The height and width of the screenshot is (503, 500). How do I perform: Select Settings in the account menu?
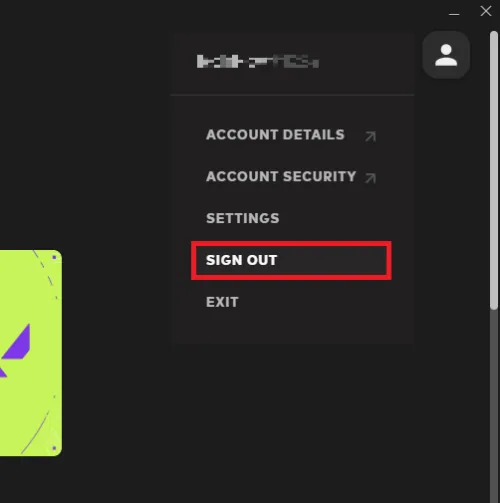click(x=243, y=218)
